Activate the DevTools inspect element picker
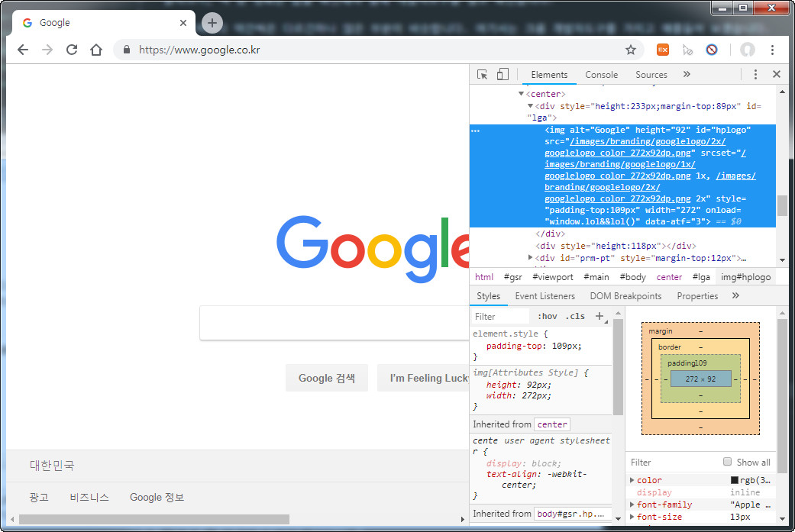This screenshot has width=795, height=532. click(482, 75)
